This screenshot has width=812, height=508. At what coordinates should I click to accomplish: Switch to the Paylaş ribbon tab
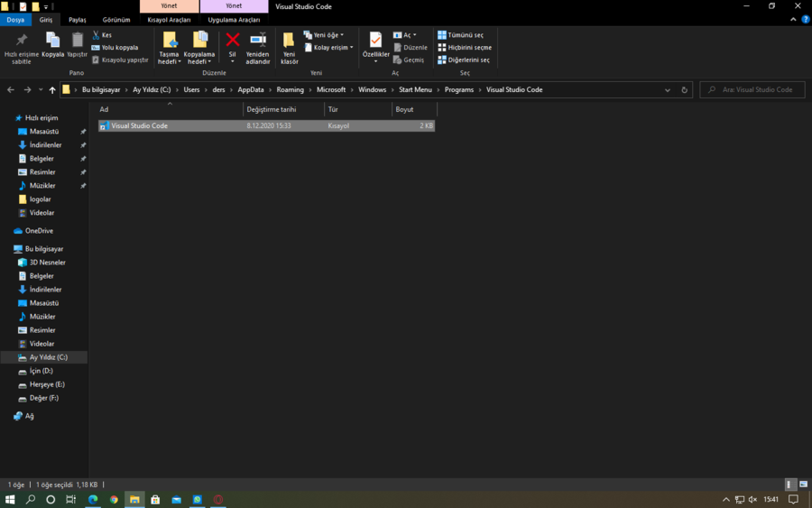coord(78,20)
